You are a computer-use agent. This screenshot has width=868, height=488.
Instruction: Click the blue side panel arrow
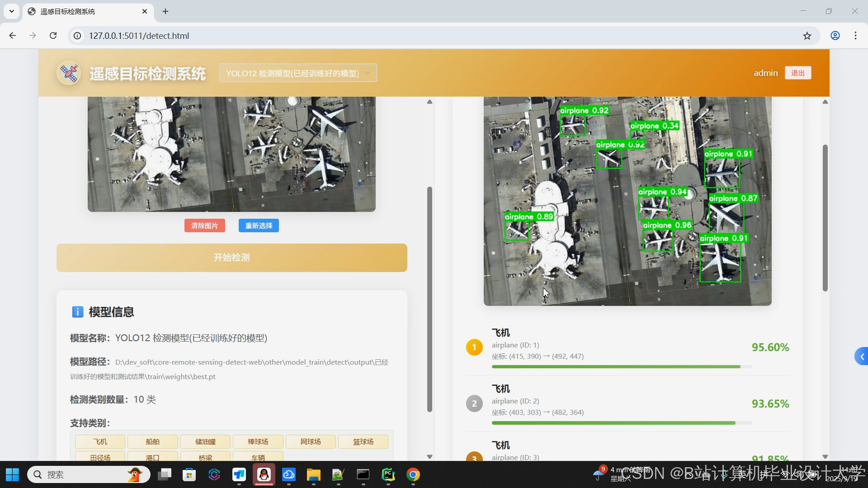coord(862,357)
